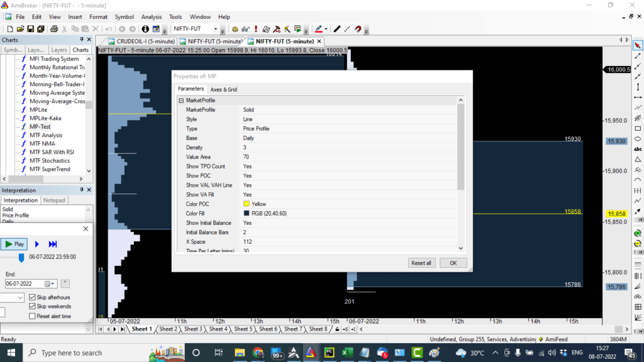Select the Vertical line drawing tool
Image resolution: width=644 pixels, height=362 pixels.
click(x=638, y=87)
